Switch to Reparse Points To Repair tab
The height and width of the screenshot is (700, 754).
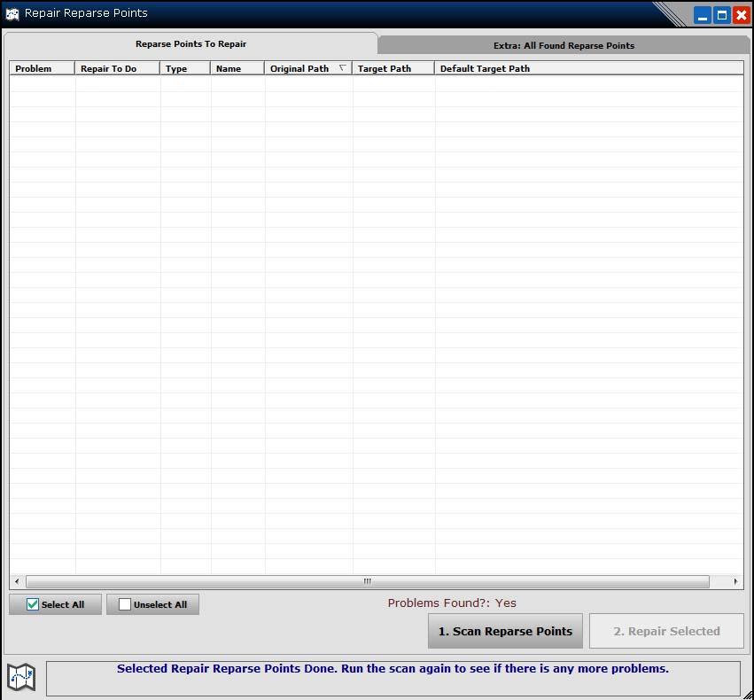pyautogui.click(x=190, y=43)
